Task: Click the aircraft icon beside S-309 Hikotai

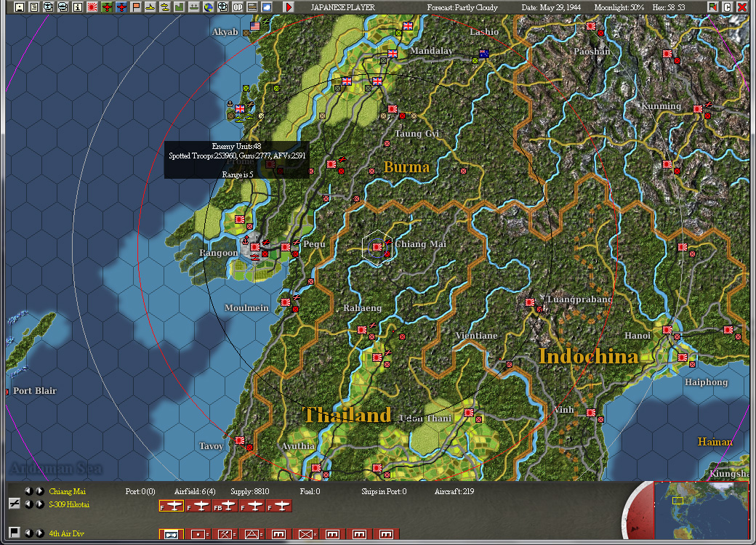Action: pos(15,504)
